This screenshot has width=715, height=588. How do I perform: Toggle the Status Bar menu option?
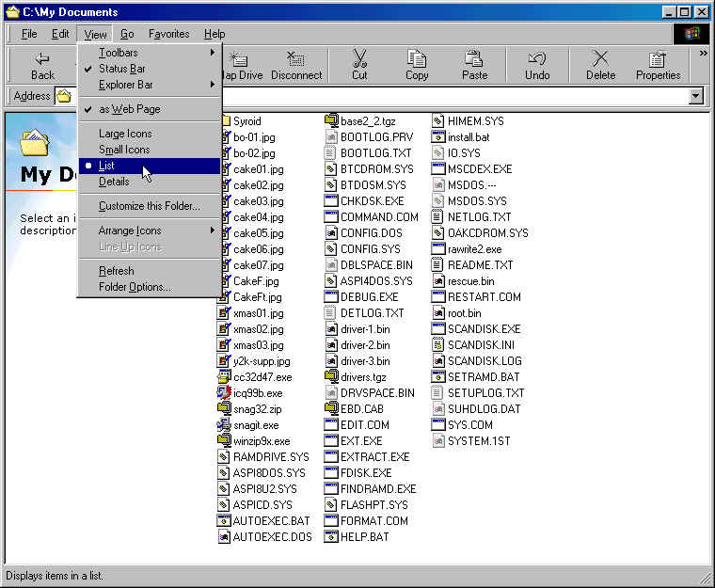[121, 69]
